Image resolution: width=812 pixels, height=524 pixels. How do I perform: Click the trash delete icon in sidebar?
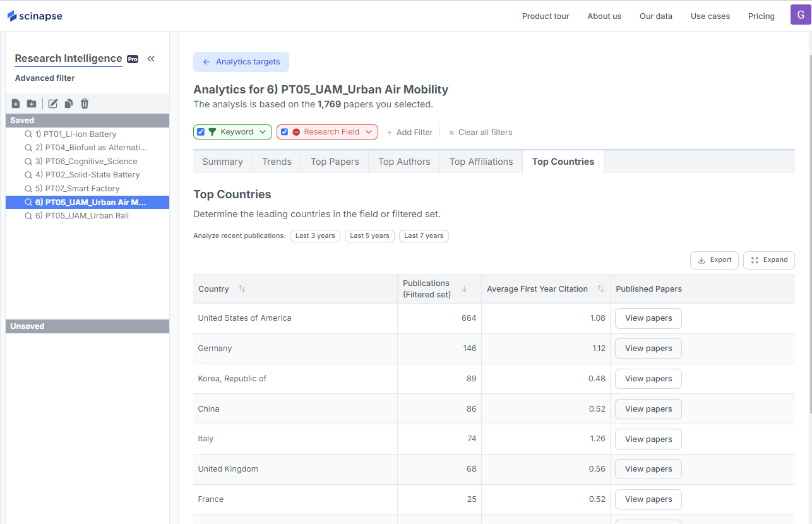click(85, 104)
